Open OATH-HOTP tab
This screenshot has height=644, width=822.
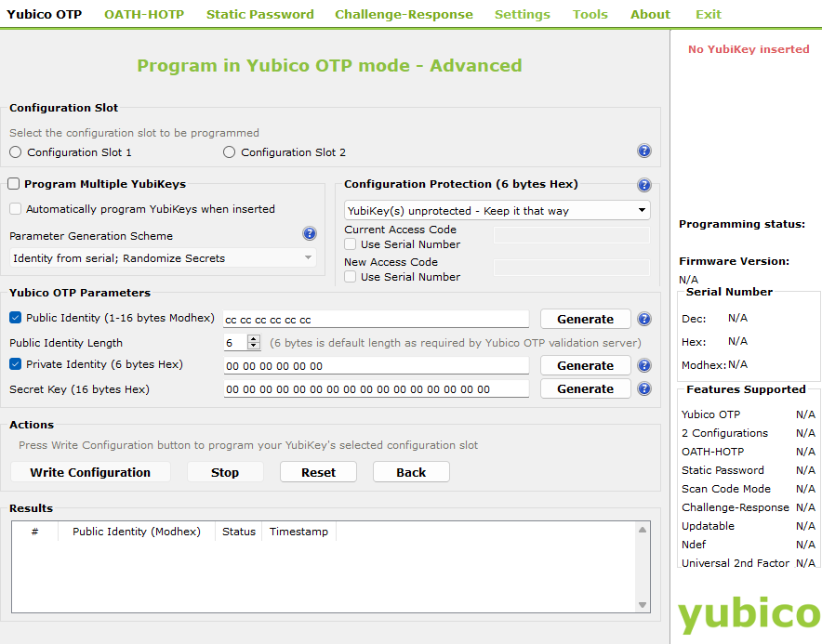(x=144, y=14)
